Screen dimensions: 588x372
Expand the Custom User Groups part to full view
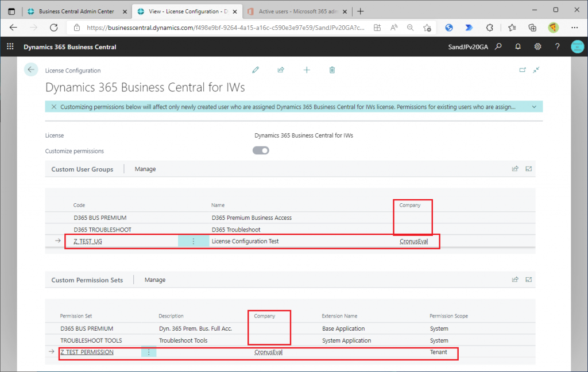[529, 169]
